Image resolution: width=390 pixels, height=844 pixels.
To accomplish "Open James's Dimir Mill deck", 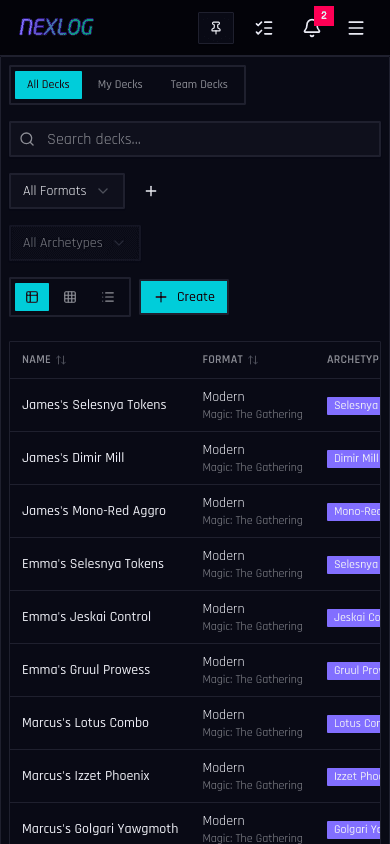I will 73,458.
